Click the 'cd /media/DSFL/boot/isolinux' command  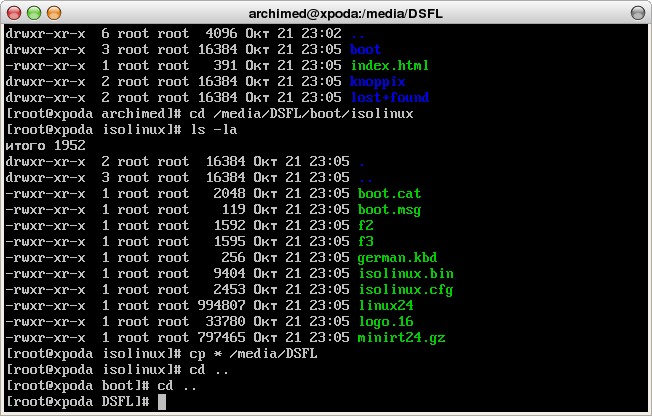[301, 114]
